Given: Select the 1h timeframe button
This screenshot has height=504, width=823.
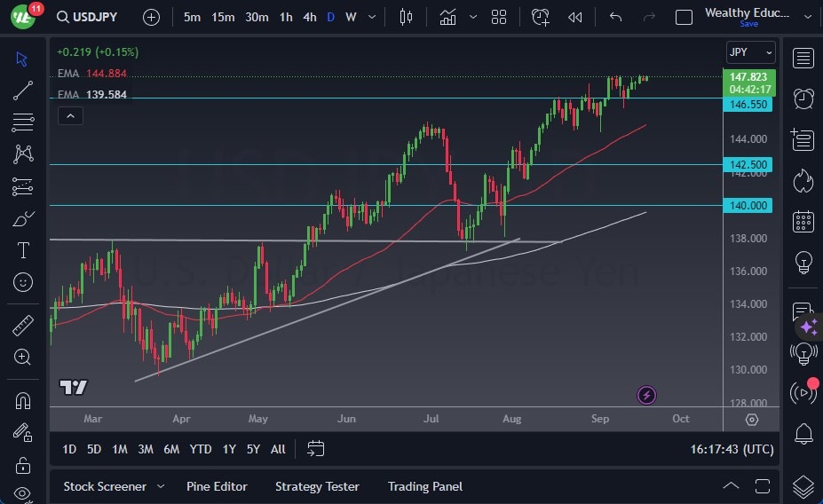Looking at the screenshot, I should (286, 17).
